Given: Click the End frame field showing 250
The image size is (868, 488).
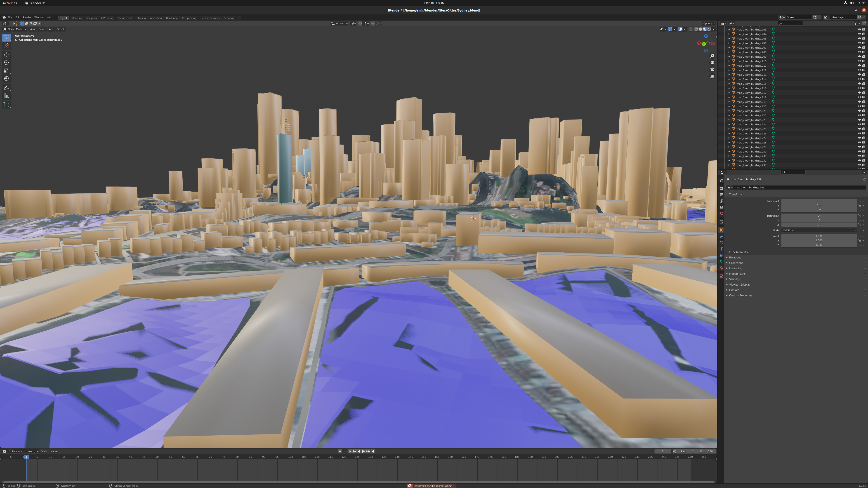Looking at the screenshot, I should tap(706, 452).
